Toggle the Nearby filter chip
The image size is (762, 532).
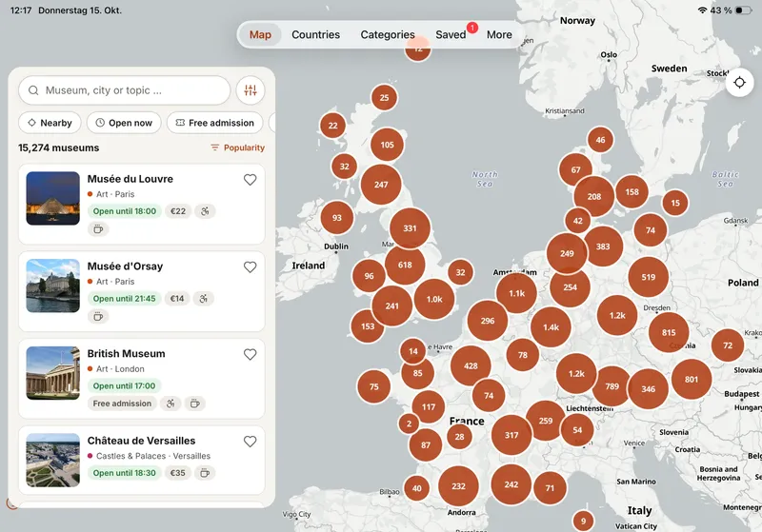(x=50, y=123)
